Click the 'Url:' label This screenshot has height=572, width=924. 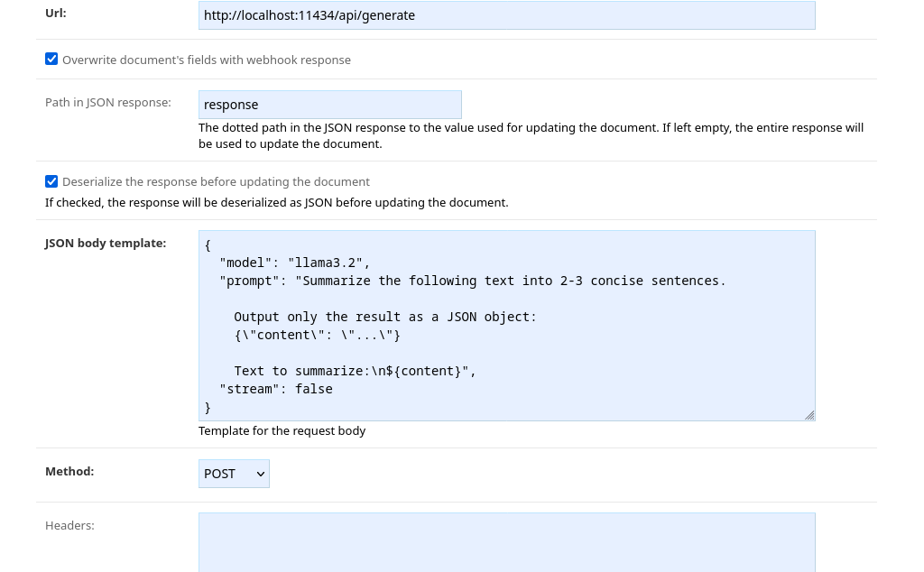(x=56, y=13)
